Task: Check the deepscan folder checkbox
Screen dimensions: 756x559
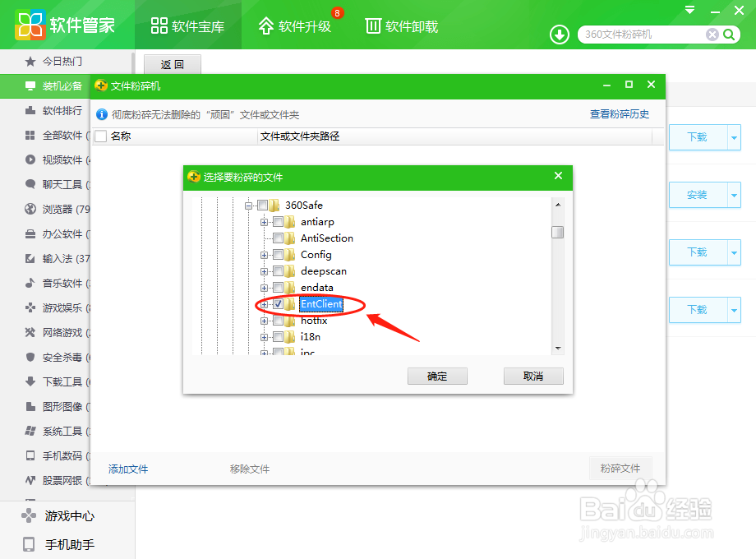Action: pos(279,271)
